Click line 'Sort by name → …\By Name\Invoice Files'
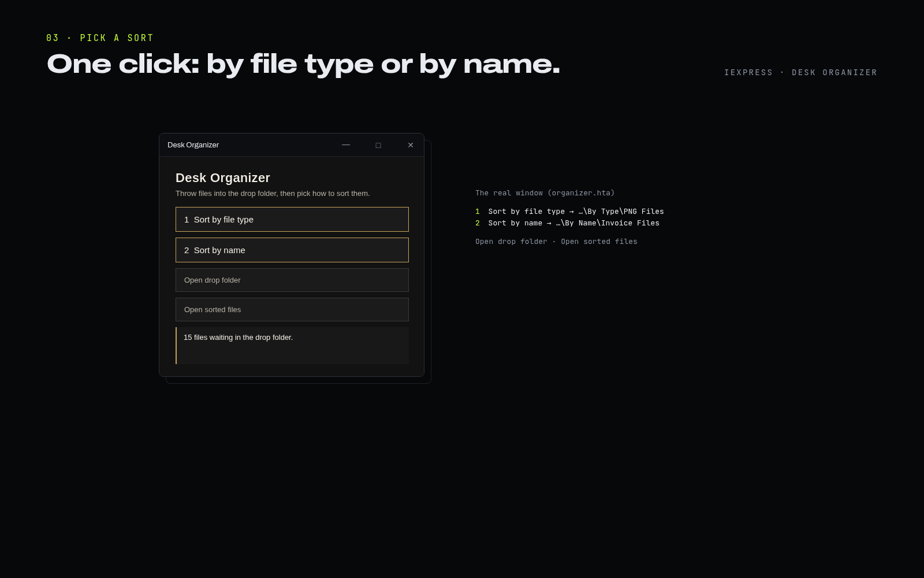This screenshot has height=578, width=924. (x=567, y=223)
